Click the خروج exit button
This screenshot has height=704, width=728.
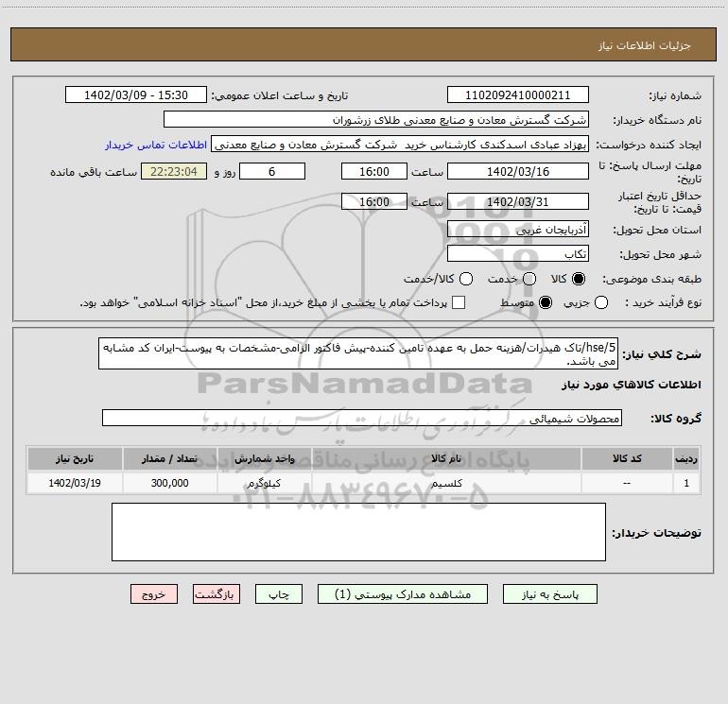tap(154, 594)
